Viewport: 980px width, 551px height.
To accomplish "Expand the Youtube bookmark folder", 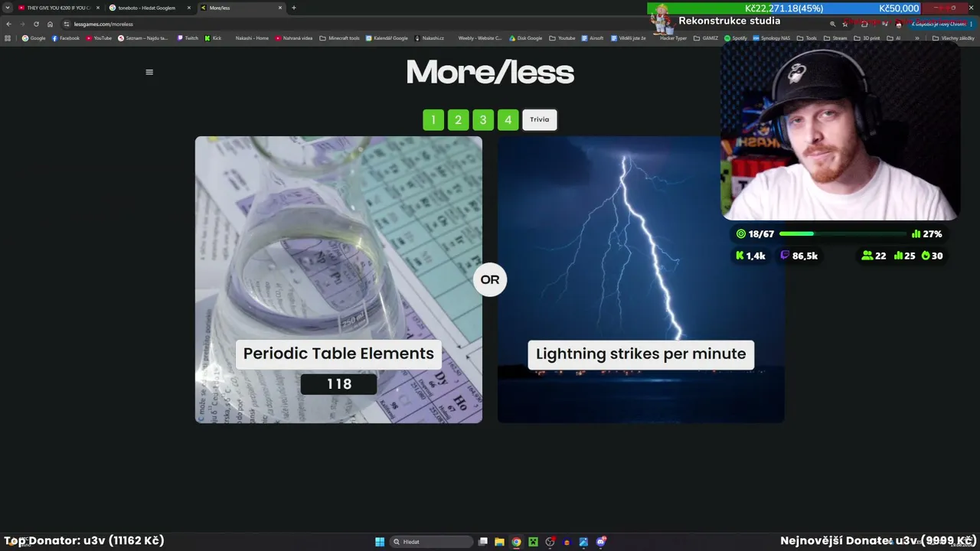I will coord(562,38).
